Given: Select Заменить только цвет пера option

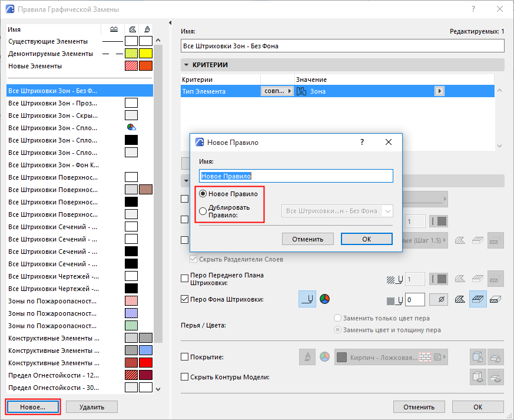Looking at the screenshot, I should (x=337, y=318).
